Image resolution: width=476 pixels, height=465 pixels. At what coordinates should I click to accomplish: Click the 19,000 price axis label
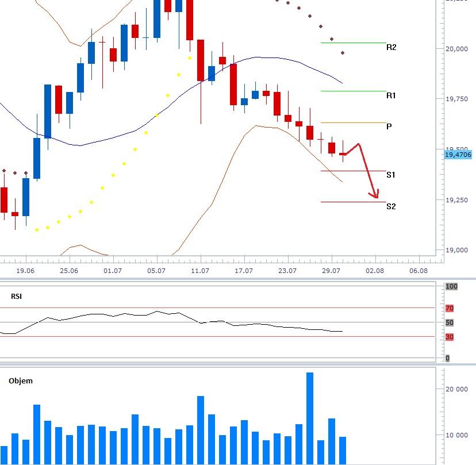click(456, 250)
